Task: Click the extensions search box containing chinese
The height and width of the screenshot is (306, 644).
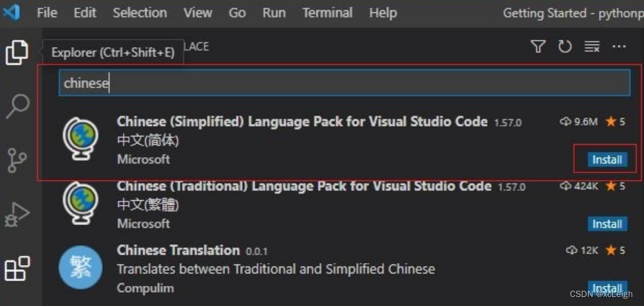Action: pyautogui.click(x=344, y=82)
